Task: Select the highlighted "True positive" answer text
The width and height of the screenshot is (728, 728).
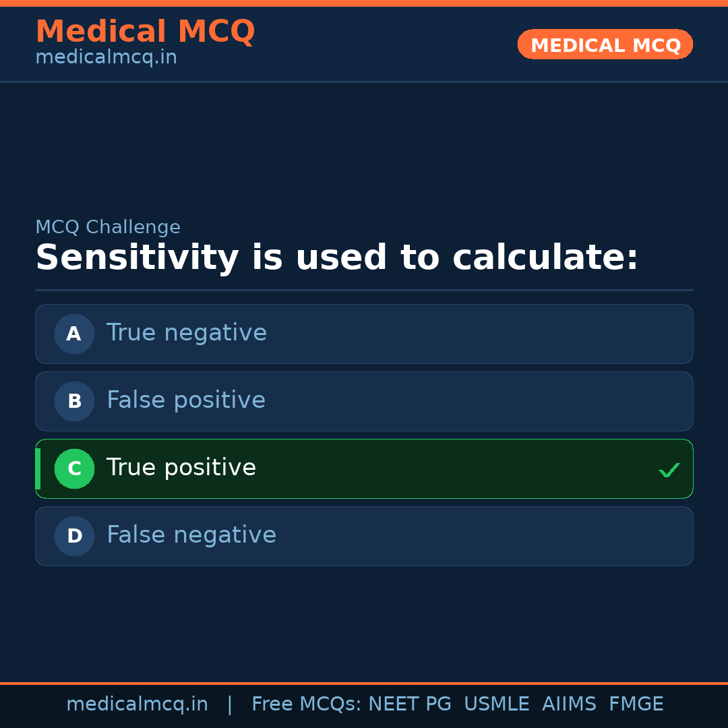Action: (181, 468)
